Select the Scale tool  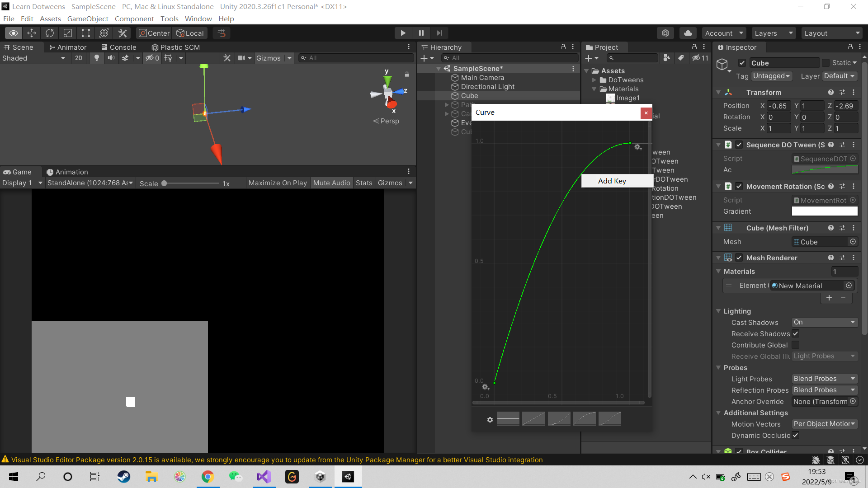pos(67,33)
